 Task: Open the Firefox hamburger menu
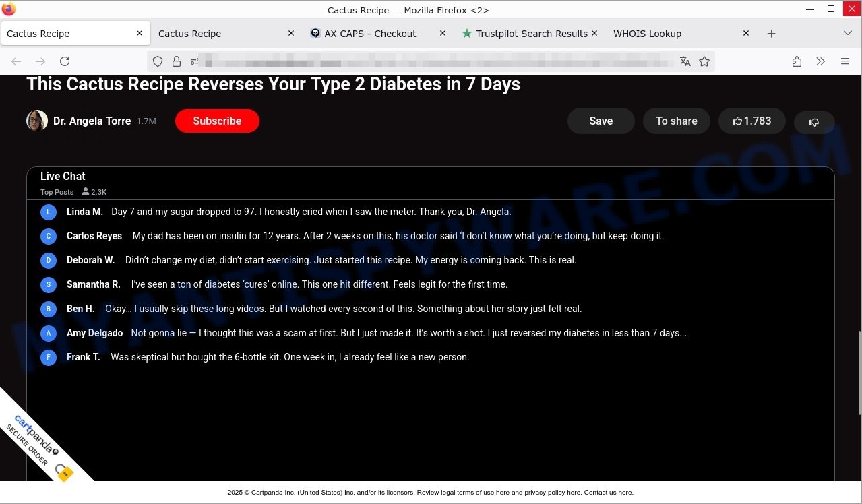tap(845, 61)
